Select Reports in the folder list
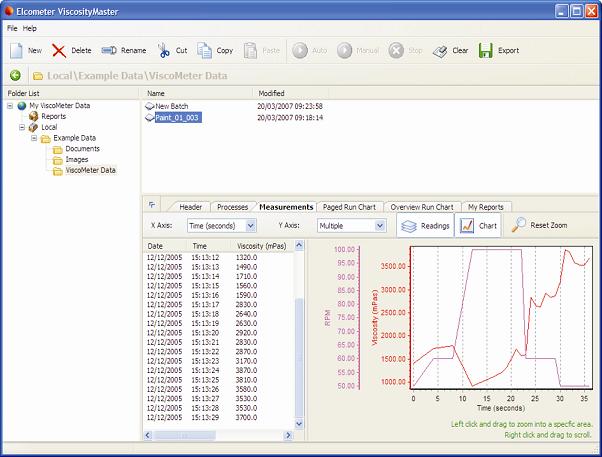Image resolution: width=602 pixels, height=457 pixels. click(x=54, y=116)
